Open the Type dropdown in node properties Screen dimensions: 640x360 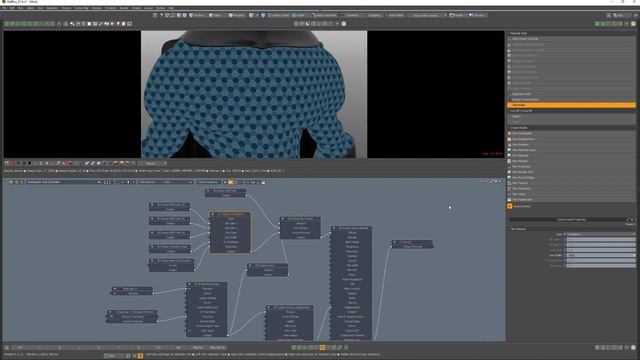pos(601,234)
